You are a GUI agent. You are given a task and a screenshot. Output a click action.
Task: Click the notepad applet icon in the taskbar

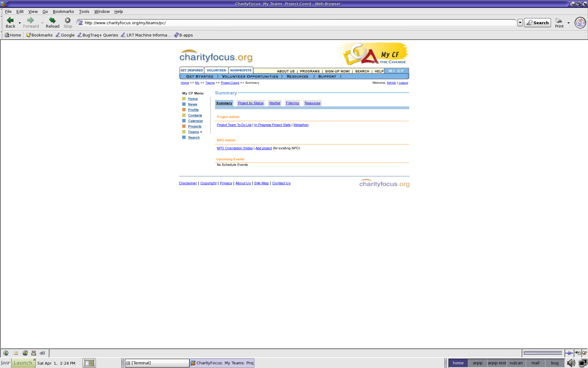coord(89,363)
